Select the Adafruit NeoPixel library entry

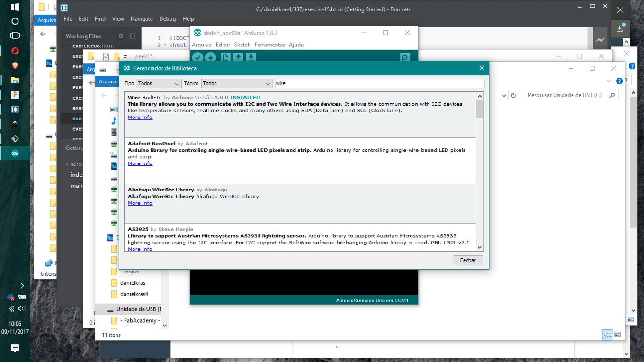pyautogui.click(x=300, y=161)
